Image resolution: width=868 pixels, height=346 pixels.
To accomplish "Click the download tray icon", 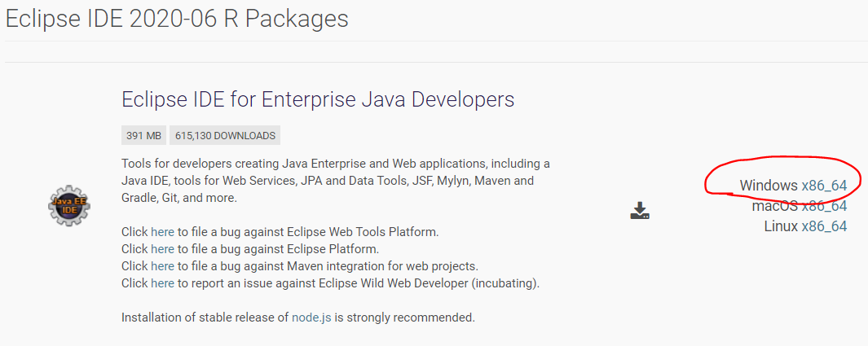I will tap(639, 211).
